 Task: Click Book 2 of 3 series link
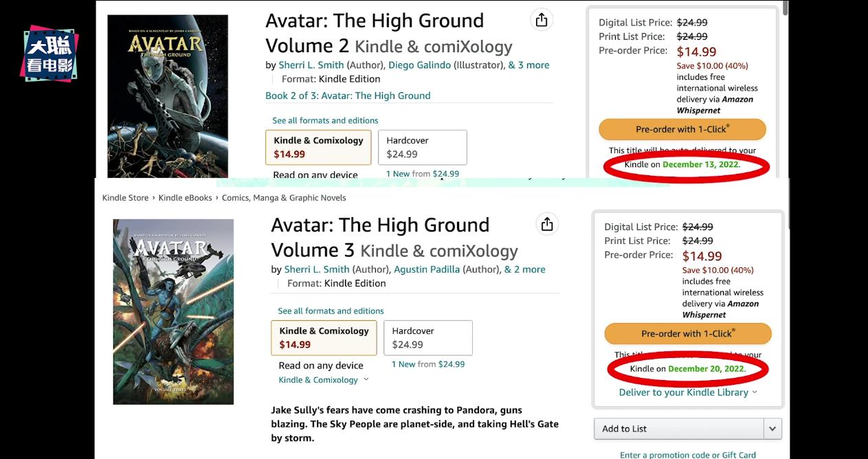[348, 96]
